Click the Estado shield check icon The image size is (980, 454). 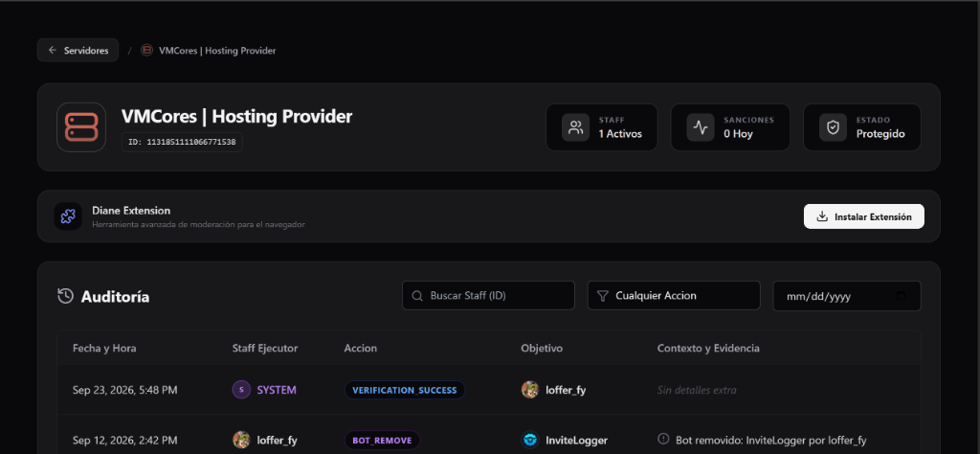tap(834, 127)
